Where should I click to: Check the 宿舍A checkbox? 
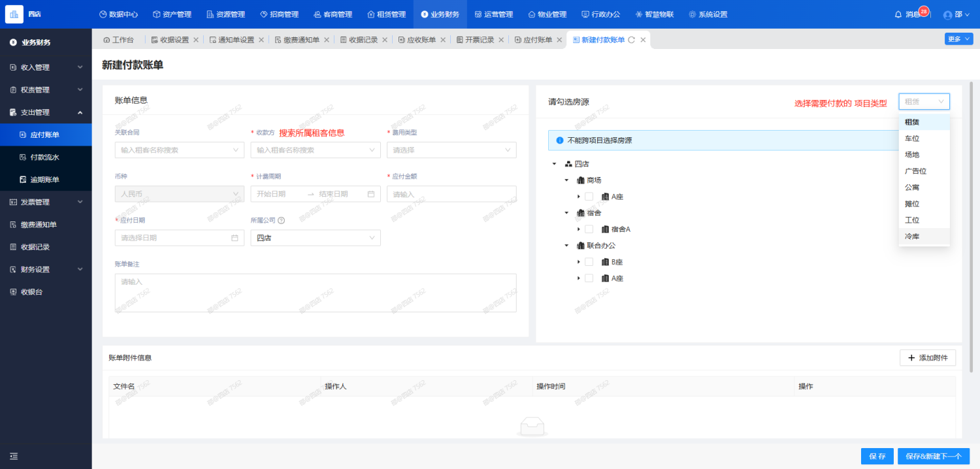(589, 229)
